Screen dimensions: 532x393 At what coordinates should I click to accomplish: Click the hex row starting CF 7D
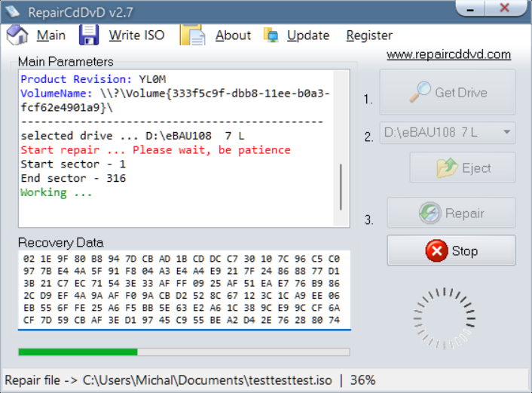pos(182,320)
